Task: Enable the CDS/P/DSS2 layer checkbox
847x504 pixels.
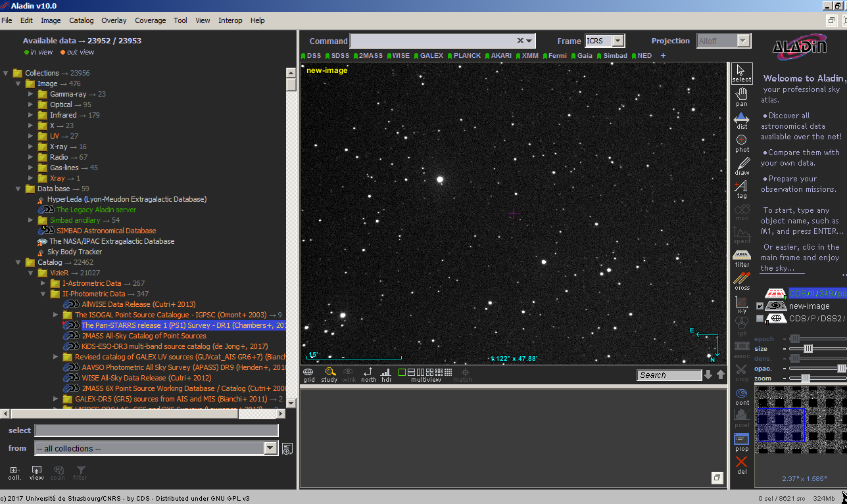Action: (760, 319)
